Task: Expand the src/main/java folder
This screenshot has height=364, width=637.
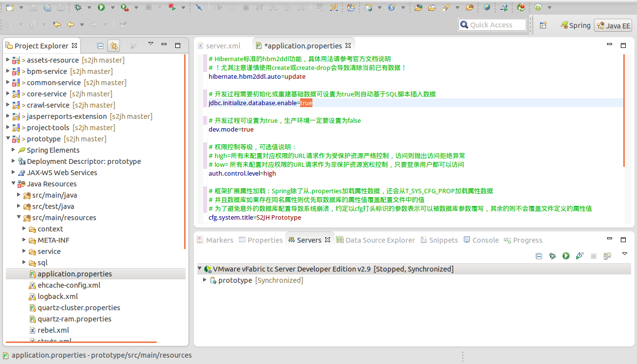Action: coord(19,195)
